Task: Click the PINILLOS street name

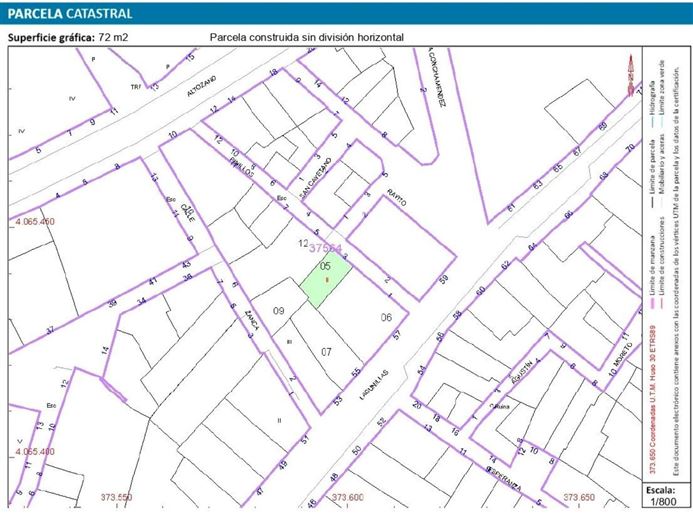Action: pos(241,167)
